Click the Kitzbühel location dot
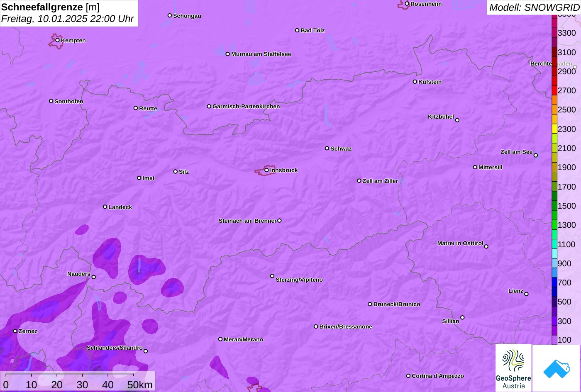The height and width of the screenshot is (392, 581). pyautogui.click(x=457, y=120)
